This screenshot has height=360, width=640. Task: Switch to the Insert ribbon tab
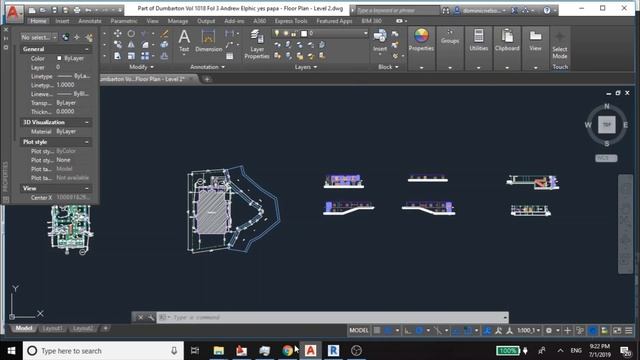pos(62,21)
